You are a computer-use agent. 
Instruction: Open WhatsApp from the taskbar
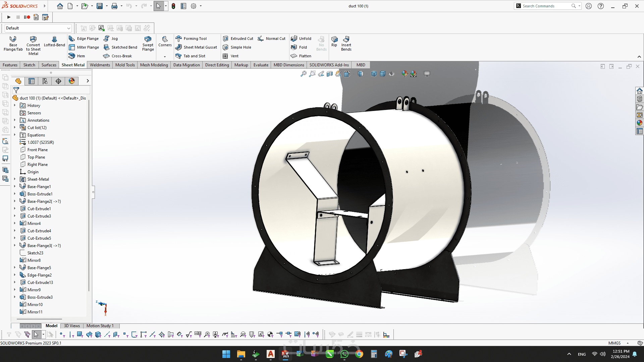coord(344,354)
